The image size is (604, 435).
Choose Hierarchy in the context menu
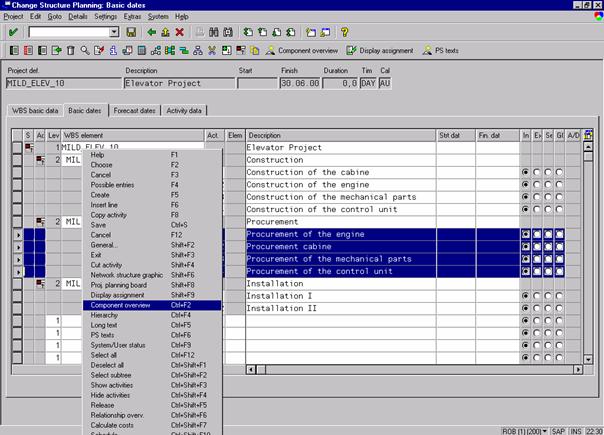[152, 315]
